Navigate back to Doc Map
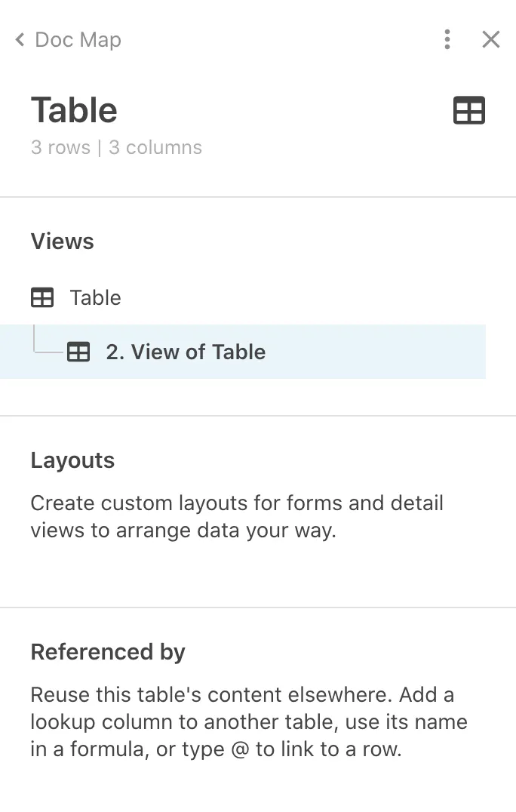 (75, 39)
